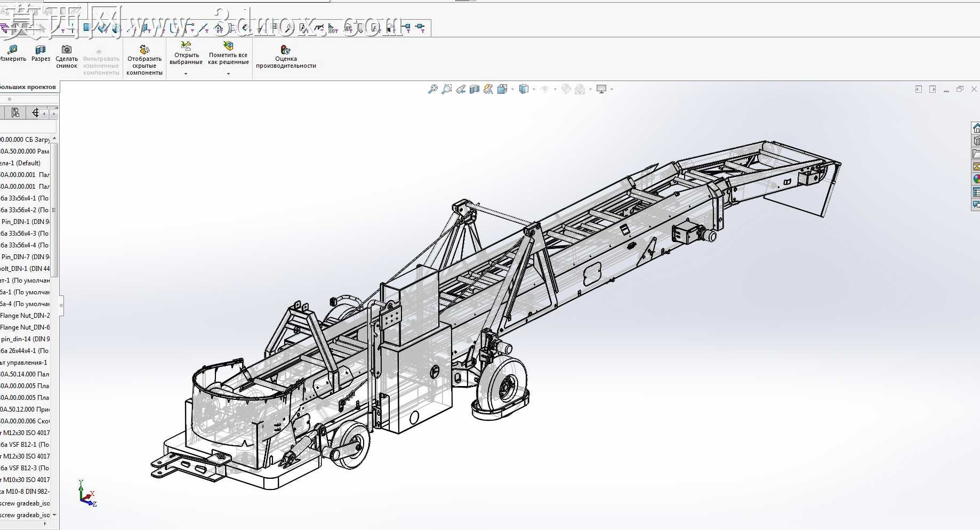Click the feature tree scrollbar up arrow
980x530 pixels.
54,139
